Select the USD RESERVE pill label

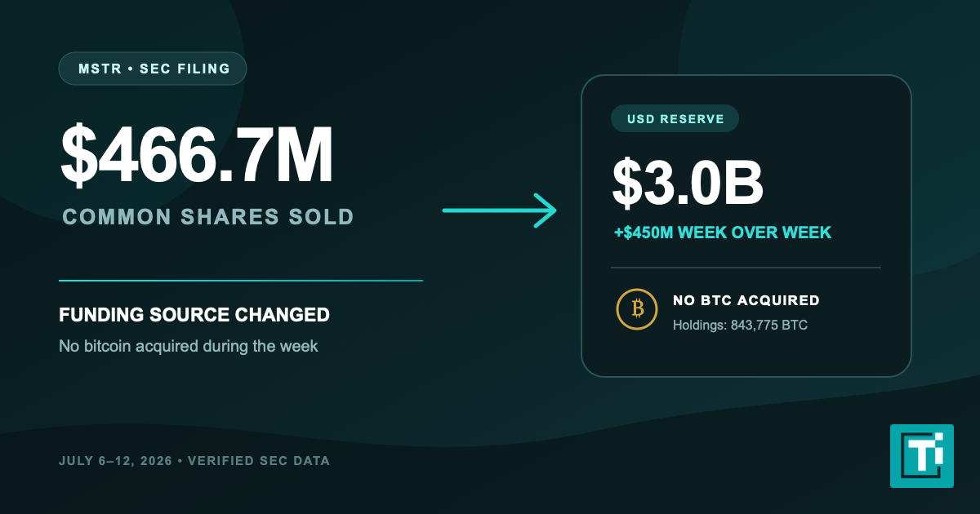[675, 119]
